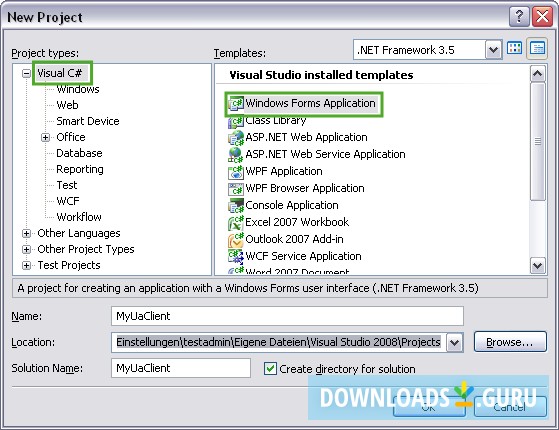Select Other Languages in tree
The image size is (559, 430).
(x=79, y=233)
